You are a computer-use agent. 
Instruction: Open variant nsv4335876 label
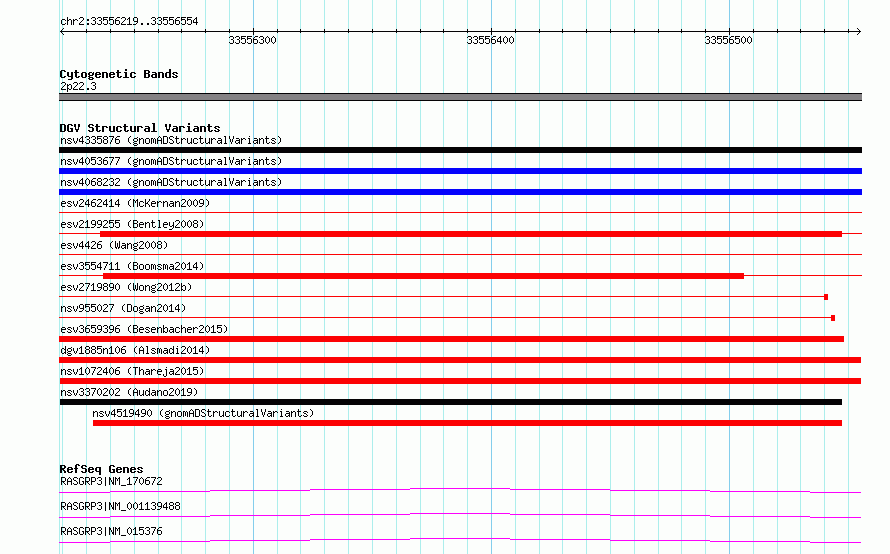pyautogui.click(x=171, y=140)
